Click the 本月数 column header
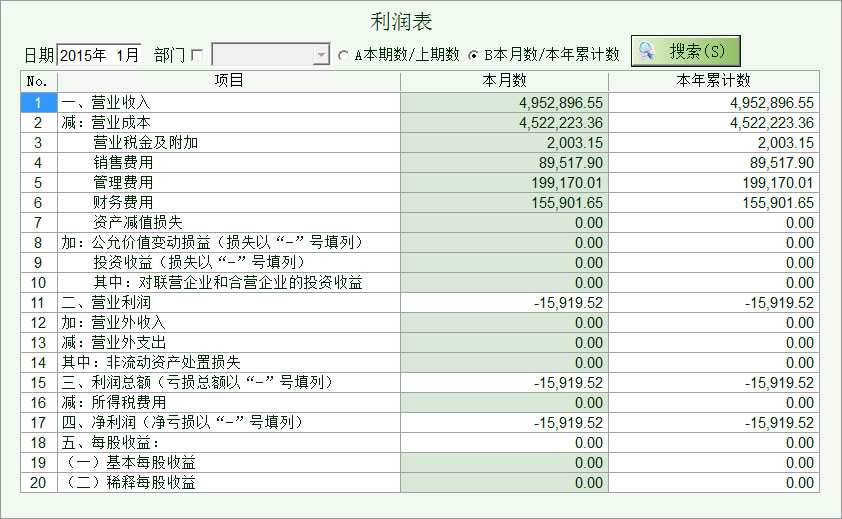The height and width of the screenshot is (519, 842). 504,80
